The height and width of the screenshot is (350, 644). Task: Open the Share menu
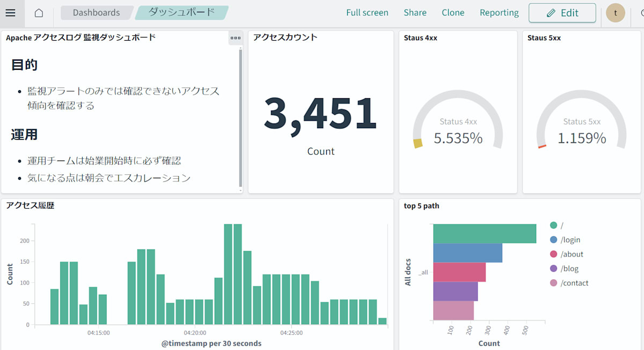[x=415, y=13]
